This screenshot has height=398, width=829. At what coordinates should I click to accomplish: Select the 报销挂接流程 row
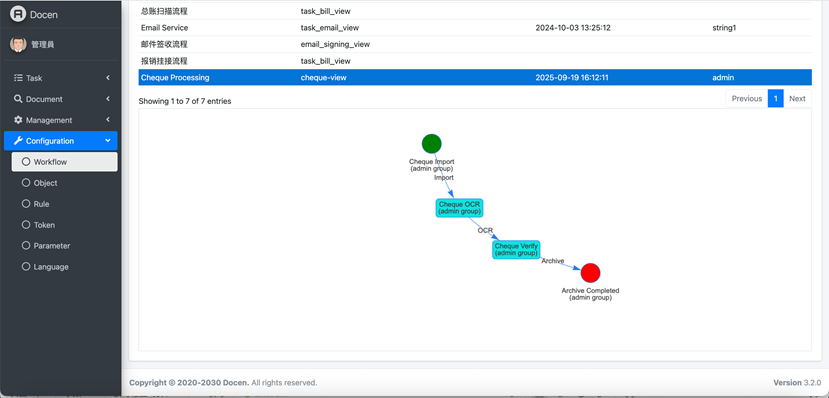click(x=475, y=61)
